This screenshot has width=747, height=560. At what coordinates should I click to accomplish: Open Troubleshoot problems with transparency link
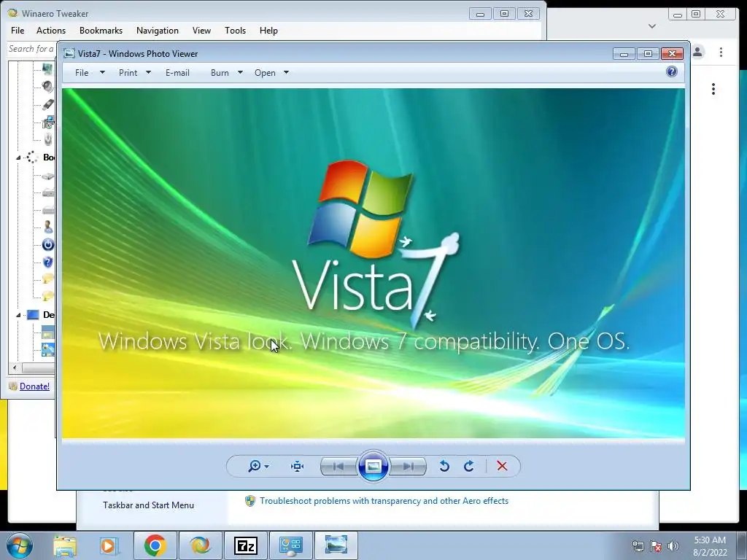tap(384, 501)
